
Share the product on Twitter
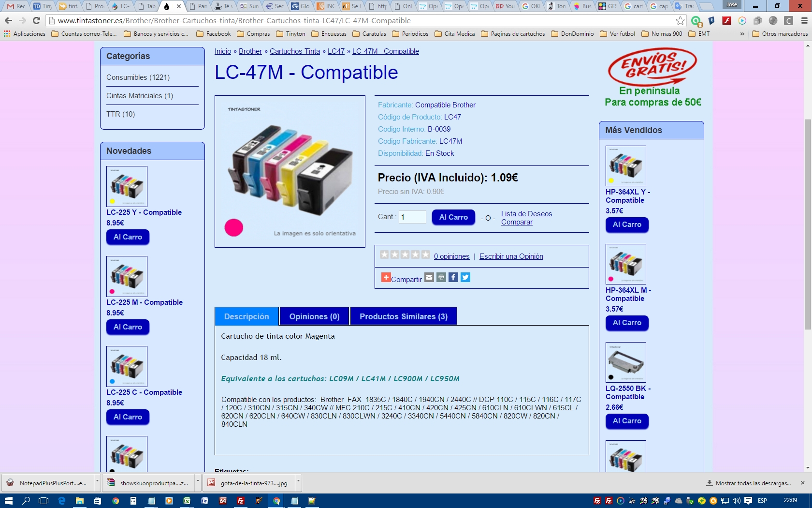click(x=465, y=277)
